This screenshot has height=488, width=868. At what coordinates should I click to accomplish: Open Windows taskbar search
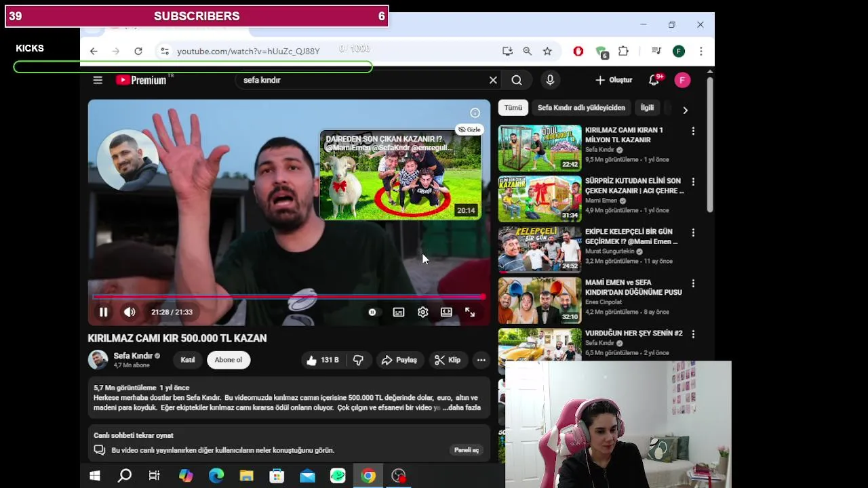tap(125, 476)
